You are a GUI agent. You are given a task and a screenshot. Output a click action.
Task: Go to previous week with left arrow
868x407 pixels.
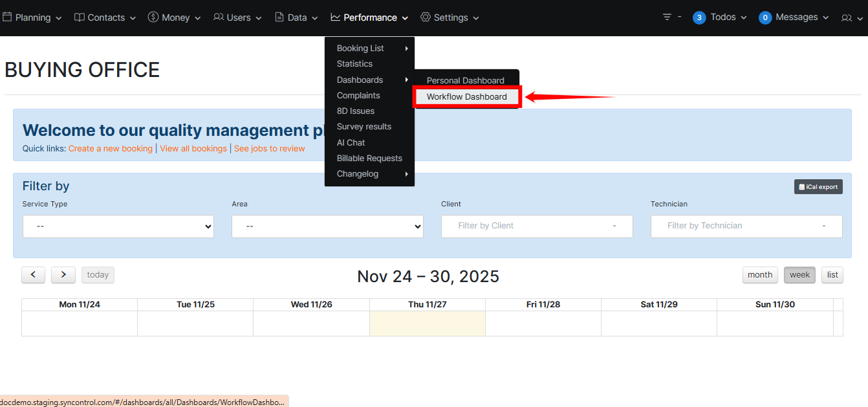[33, 275]
